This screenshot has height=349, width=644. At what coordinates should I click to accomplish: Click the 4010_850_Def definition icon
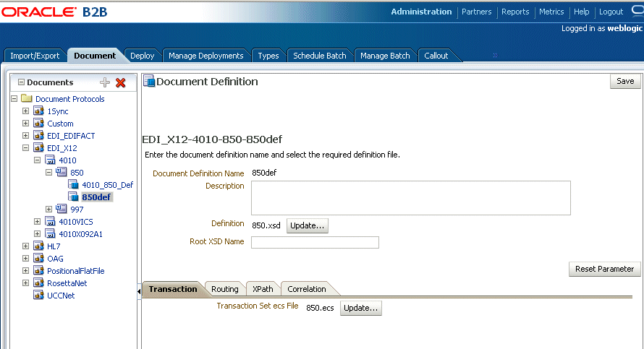73,184
